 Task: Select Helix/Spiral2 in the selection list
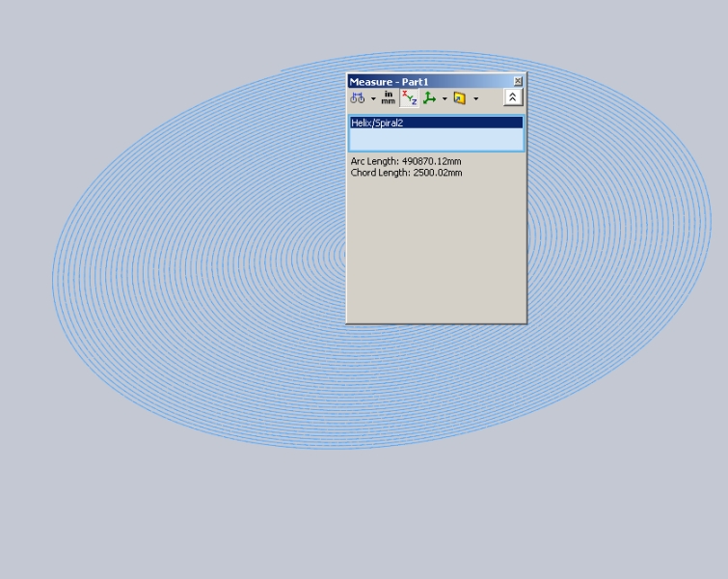pos(436,123)
